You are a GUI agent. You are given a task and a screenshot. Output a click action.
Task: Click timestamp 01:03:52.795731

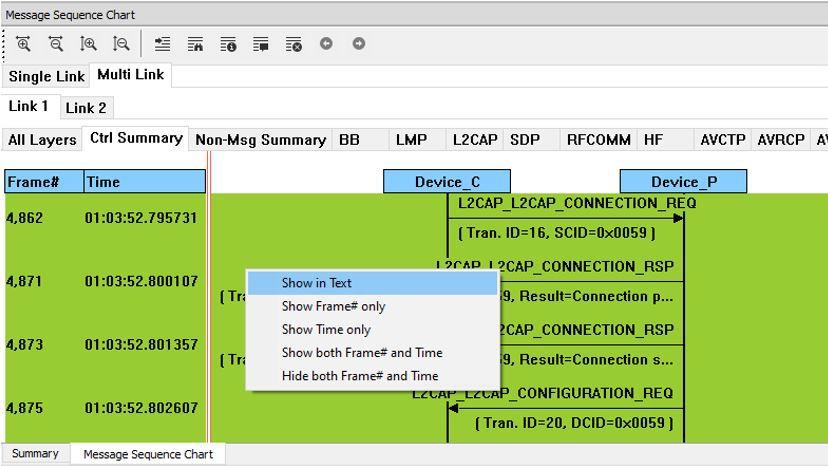point(141,218)
